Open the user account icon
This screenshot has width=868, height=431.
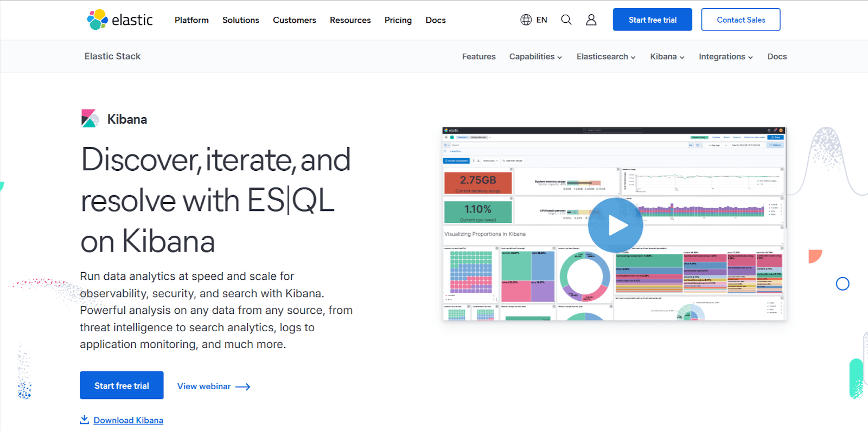(x=591, y=20)
